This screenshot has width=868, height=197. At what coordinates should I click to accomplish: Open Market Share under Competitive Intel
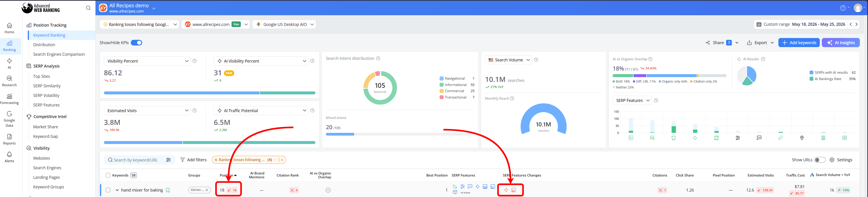pyautogui.click(x=45, y=127)
